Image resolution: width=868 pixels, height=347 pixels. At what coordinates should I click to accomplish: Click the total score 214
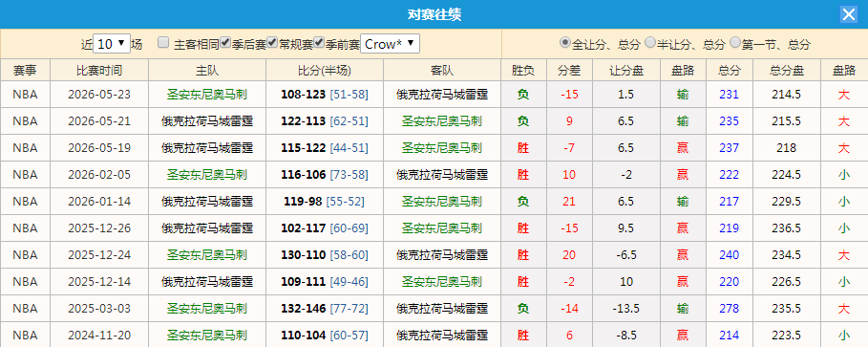tap(729, 335)
